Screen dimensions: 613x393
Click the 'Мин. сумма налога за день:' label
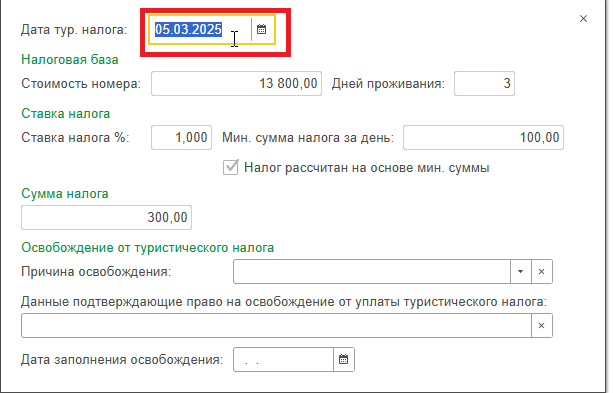(308, 138)
